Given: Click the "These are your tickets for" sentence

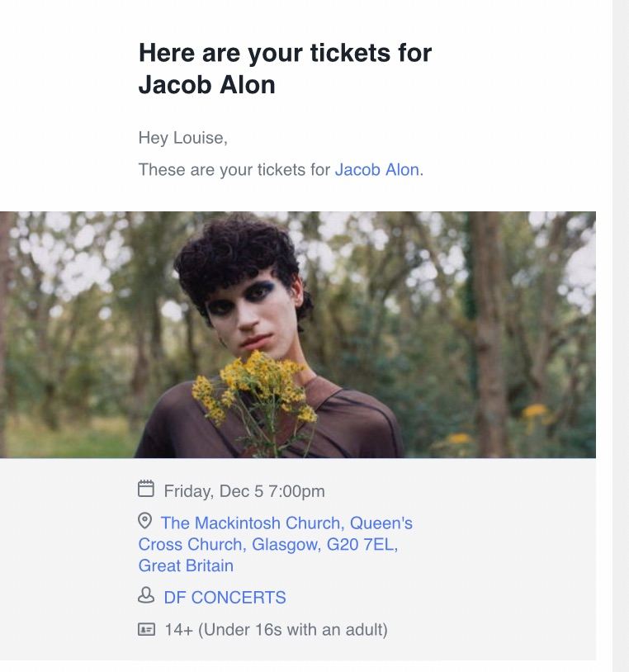Looking at the screenshot, I should click(x=234, y=170).
